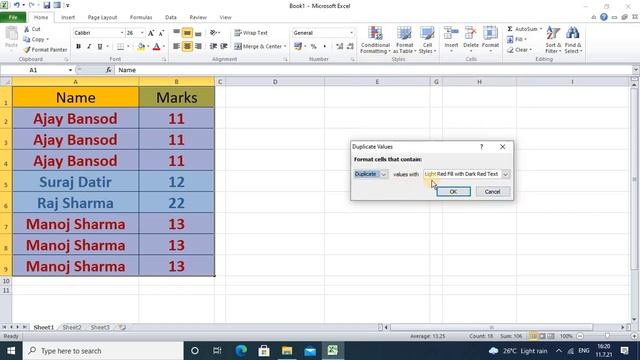Image resolution: width=640 pixels, height=360 pixels.
Task: Increase font size with Grow Font
Action: [151, 33]
